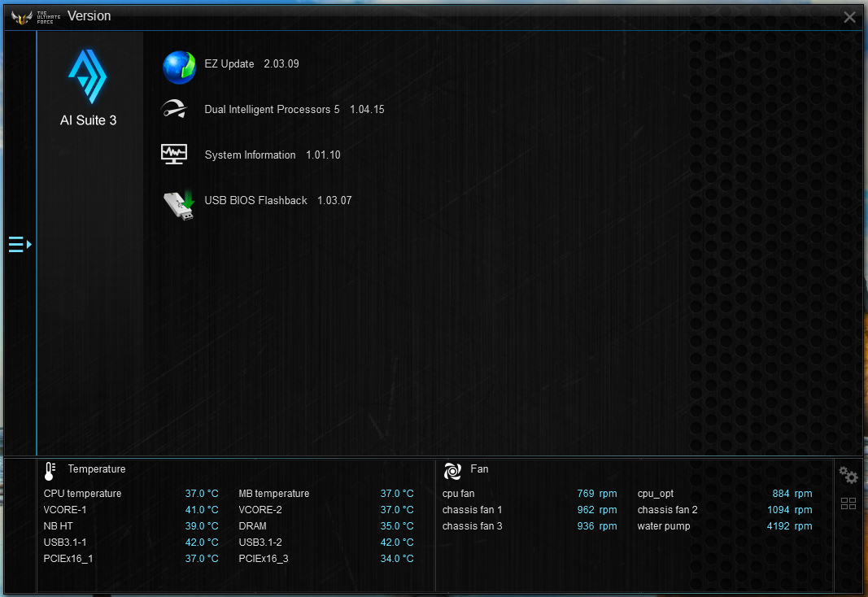Viewport: 868px width, 597px height.
Task: Click NB HT value 39.0 °C
Action: tap(202, 525)
